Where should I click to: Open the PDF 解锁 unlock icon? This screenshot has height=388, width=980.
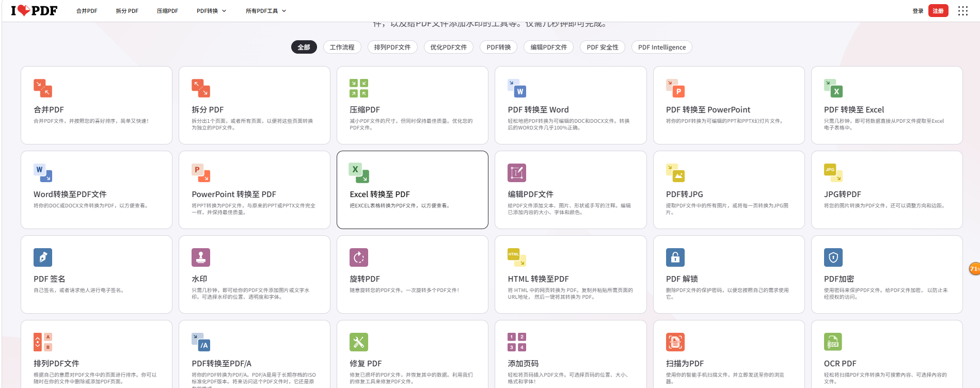(675, 257)
